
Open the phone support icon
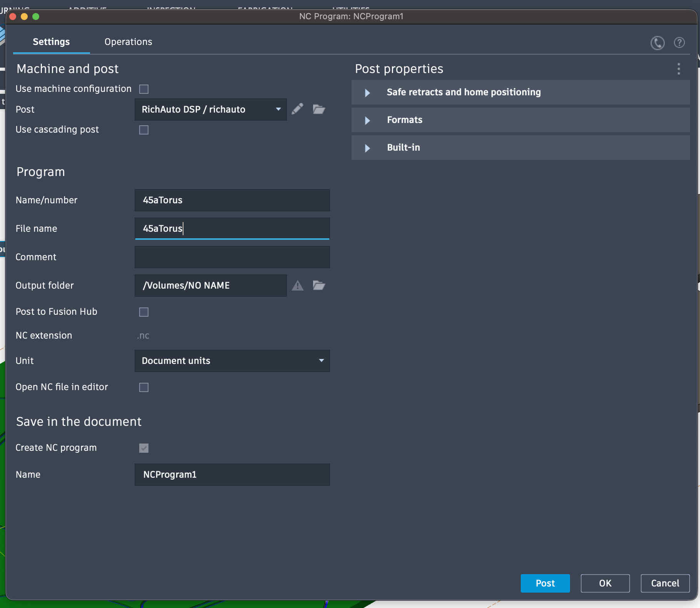pyautogui.click(x=657, y=43)
